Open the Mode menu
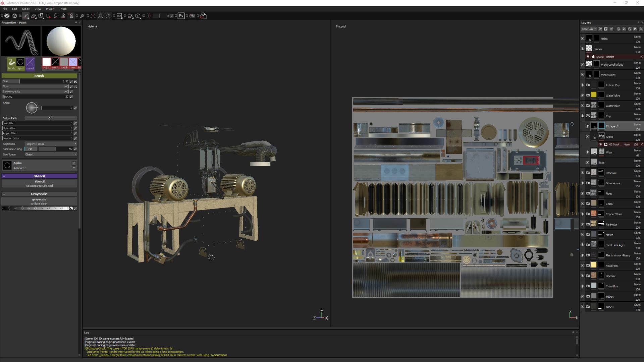 [x=26, y=9]
